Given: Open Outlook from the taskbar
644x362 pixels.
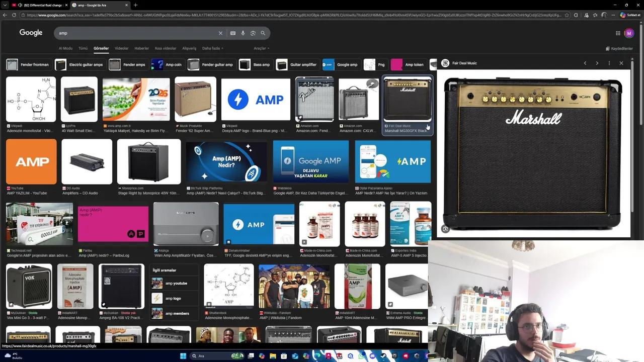Looking at the screenshot, I should click(x=295, y=356).
